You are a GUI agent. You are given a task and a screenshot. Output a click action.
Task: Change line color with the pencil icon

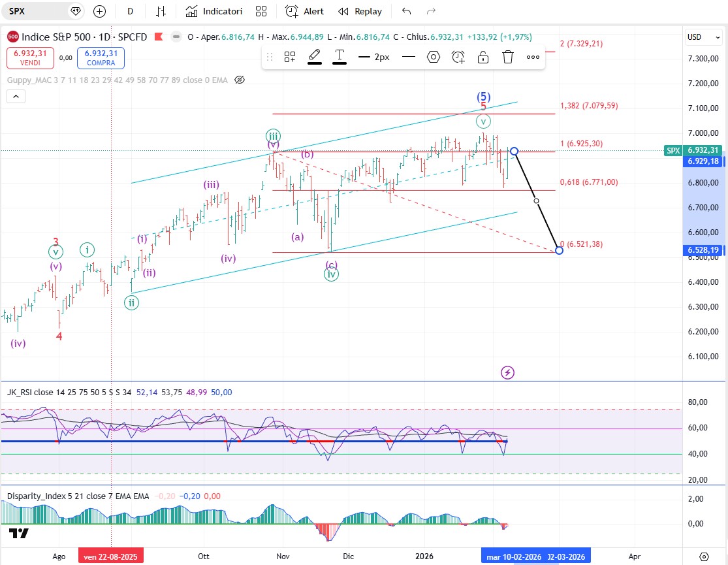click(x=315, y=57)
